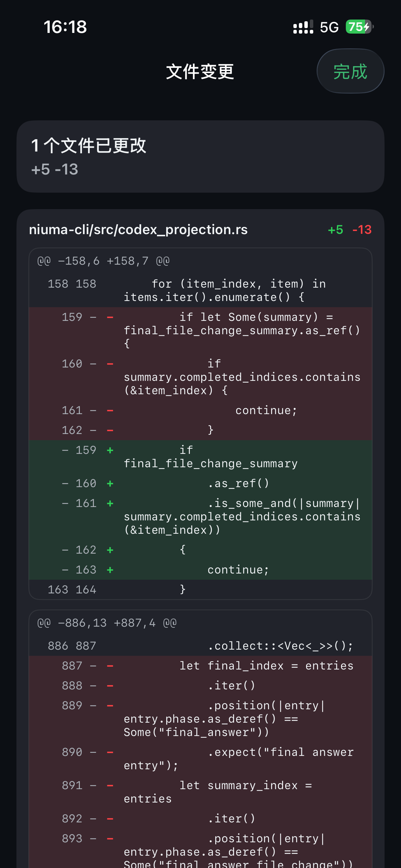
Task: Tap the cellular signal bars icon
Action: click(303, 27)
